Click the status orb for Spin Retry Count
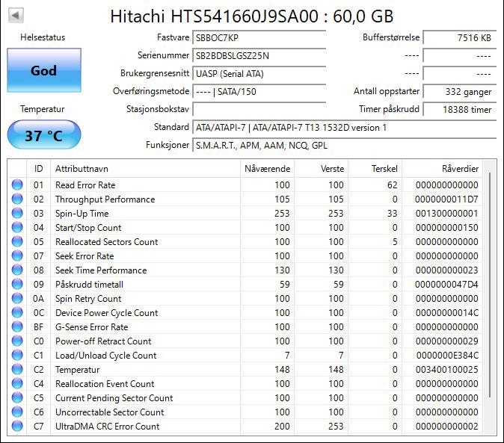 coord(17,299)
